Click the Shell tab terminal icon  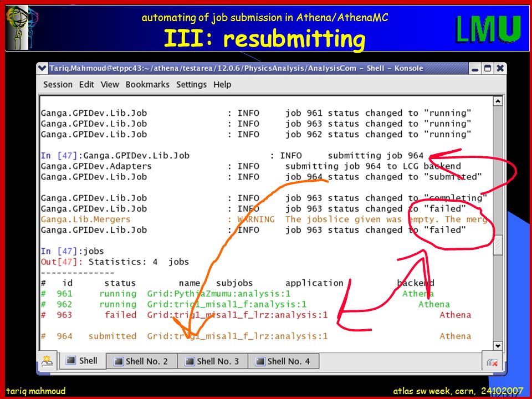pos(70,360)
